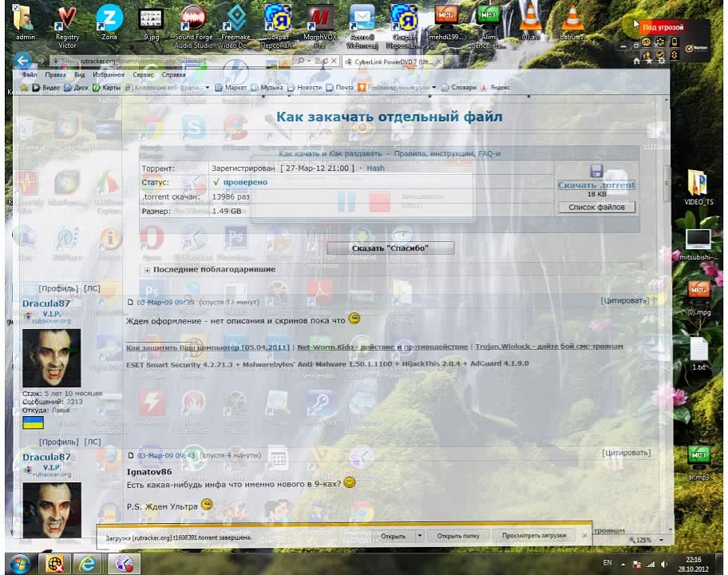
Task: Open Internet Explorer from the taskbar
Action: point(87,564)
